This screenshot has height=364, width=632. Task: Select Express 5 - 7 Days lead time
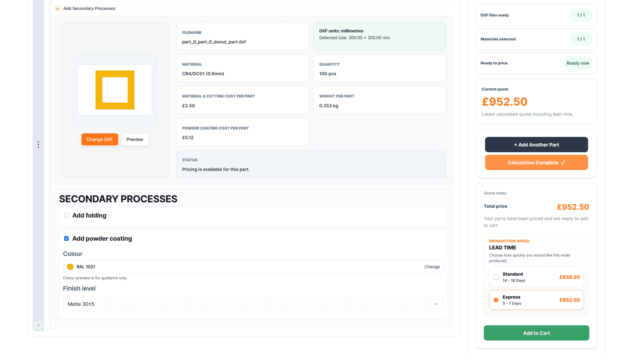click(x=536, y=300)
